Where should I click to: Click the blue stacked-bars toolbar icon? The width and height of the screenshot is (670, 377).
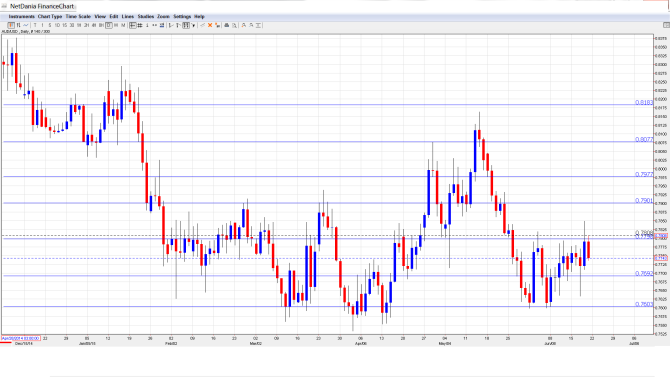click(162, 26)
